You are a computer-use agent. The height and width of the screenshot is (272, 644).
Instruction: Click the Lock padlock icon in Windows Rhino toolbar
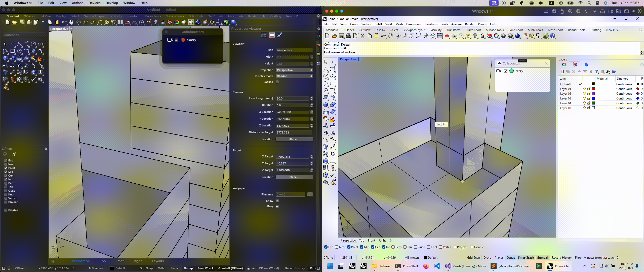(482, 36)
